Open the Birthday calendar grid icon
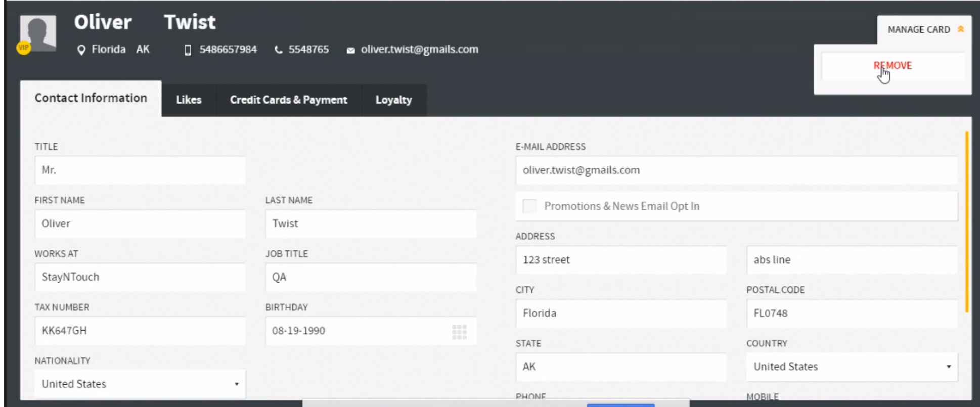This screenshot has height=407, width=980. 459,332
